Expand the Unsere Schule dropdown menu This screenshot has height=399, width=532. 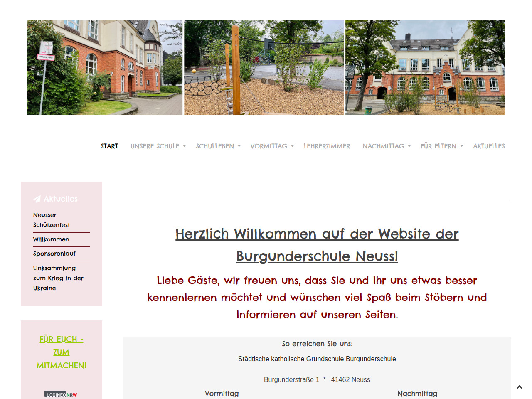(x=158, y=146)
